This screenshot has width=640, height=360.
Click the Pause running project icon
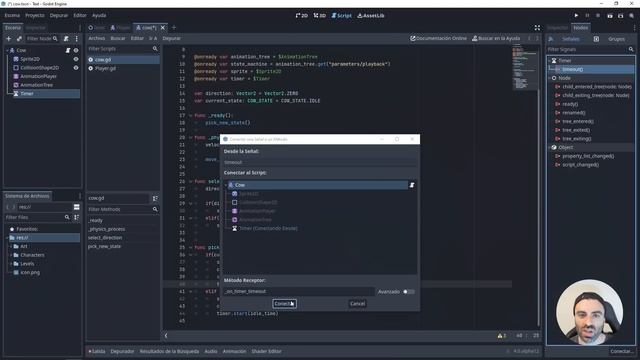[x=587, y=16]
